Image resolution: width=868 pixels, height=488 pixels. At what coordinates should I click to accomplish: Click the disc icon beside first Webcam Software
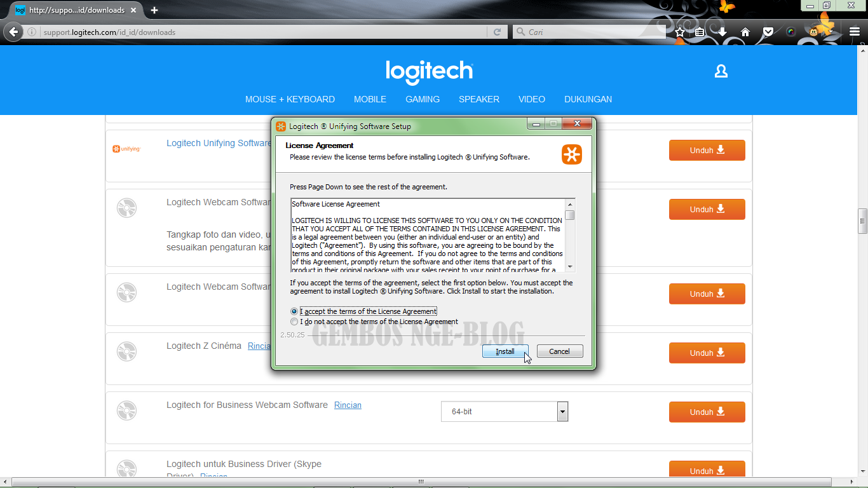pyautogui.click(x=127, y=208)
